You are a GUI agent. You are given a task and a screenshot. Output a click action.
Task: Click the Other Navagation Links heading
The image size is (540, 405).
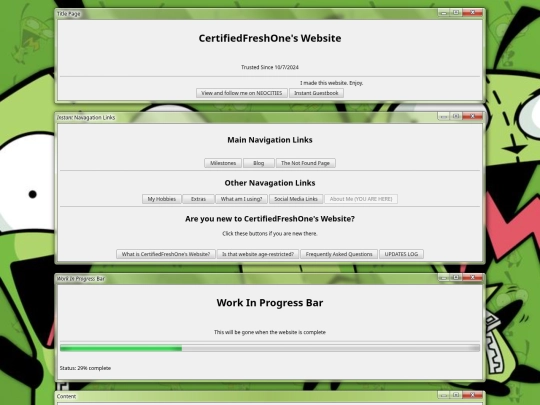(270, 183)
